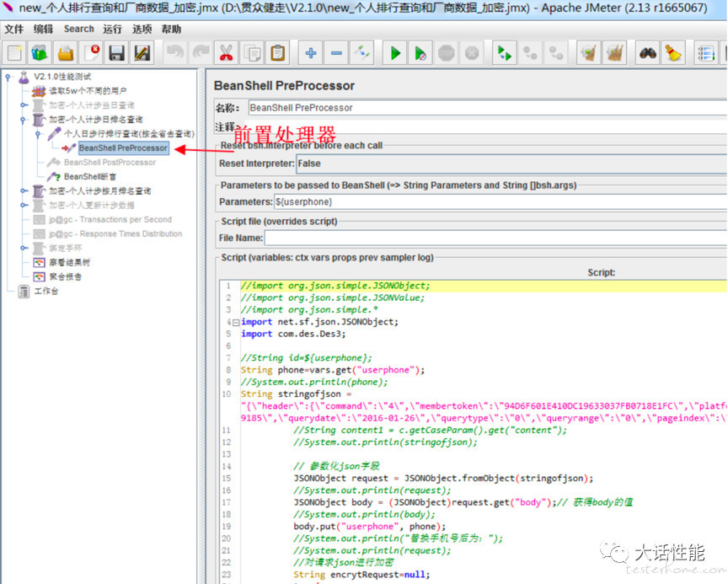Click the greyed Shutdown icon
The width and height of the screenshot is (728, 584).
pos(472,53)
